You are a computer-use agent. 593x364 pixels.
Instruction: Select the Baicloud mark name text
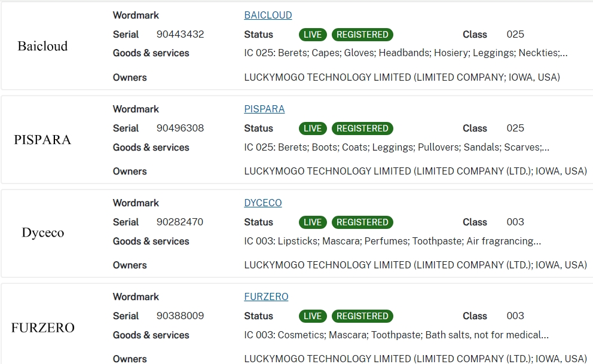pyautogui.click(x=42, y=46)
